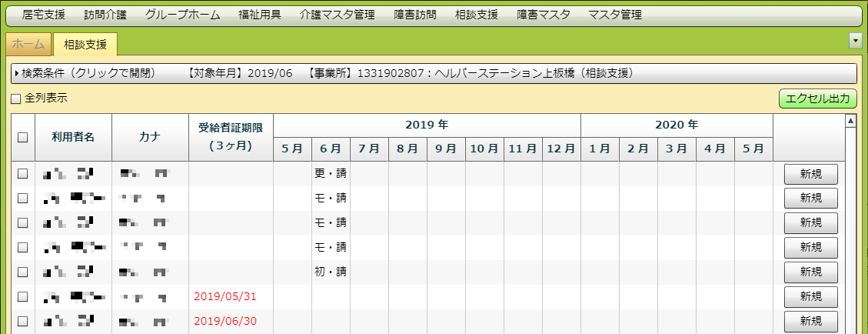Click 新規 button in the first row
This screenshot has height=334, width=868.
click(810, 174)
